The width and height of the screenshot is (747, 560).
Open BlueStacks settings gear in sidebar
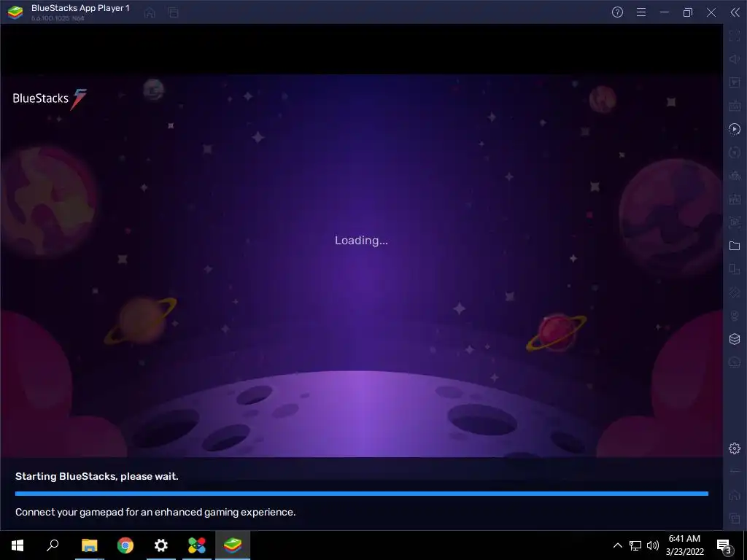pos(735,448)
